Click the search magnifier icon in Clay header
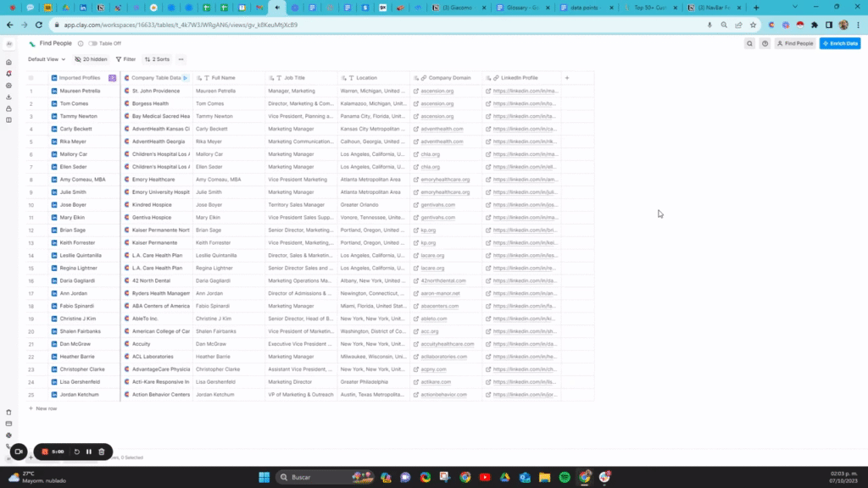868x488 pixels. point(750,43)
